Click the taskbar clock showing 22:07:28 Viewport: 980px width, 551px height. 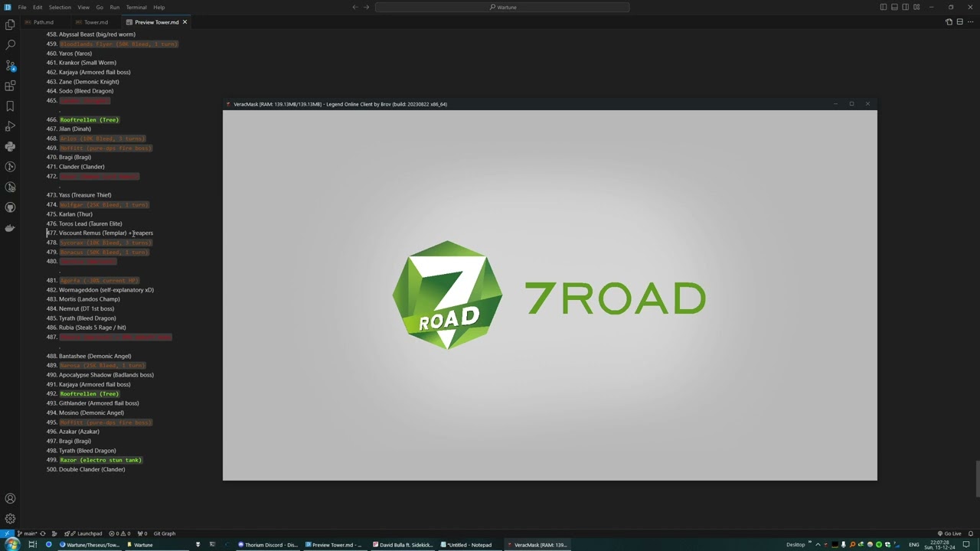coord(941,545)
